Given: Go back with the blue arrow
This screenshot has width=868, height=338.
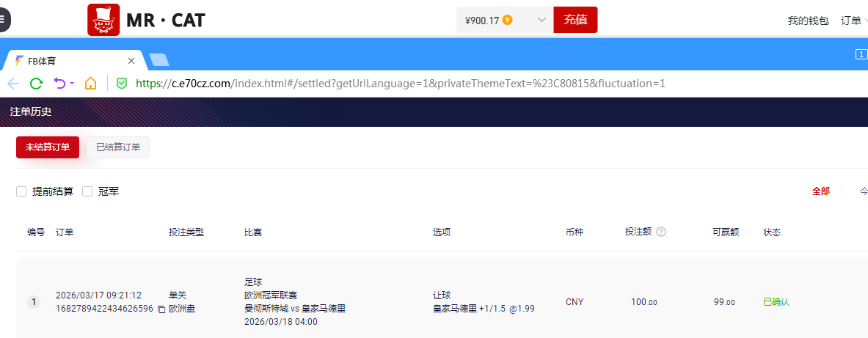Looking at the screenshot, I should click(13, 84).
